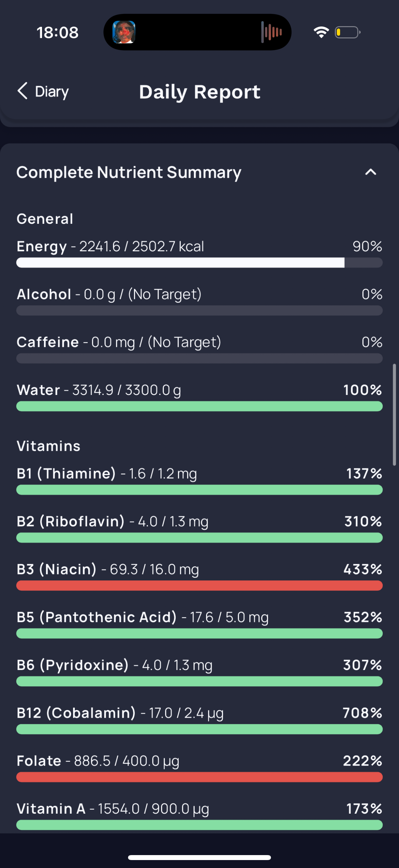
Task: Tap the Wi-Fi status icon
Action: (321, 32)
